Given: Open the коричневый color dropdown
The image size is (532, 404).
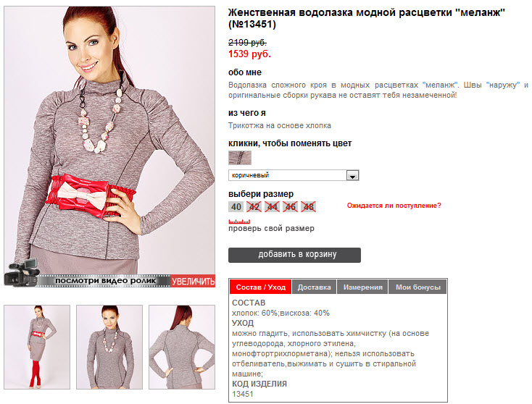Looking at the screenshot, I should pyautogui.click(x=294, y=175).
